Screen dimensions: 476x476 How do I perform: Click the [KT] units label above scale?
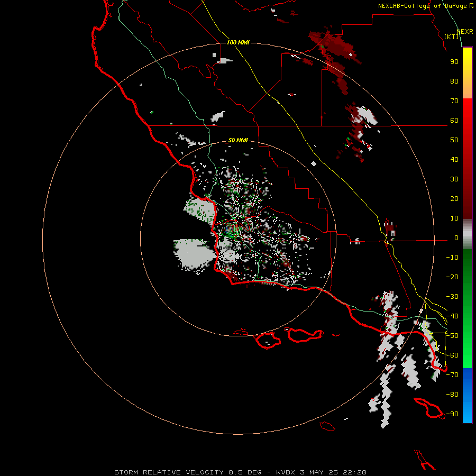(452, 36)
